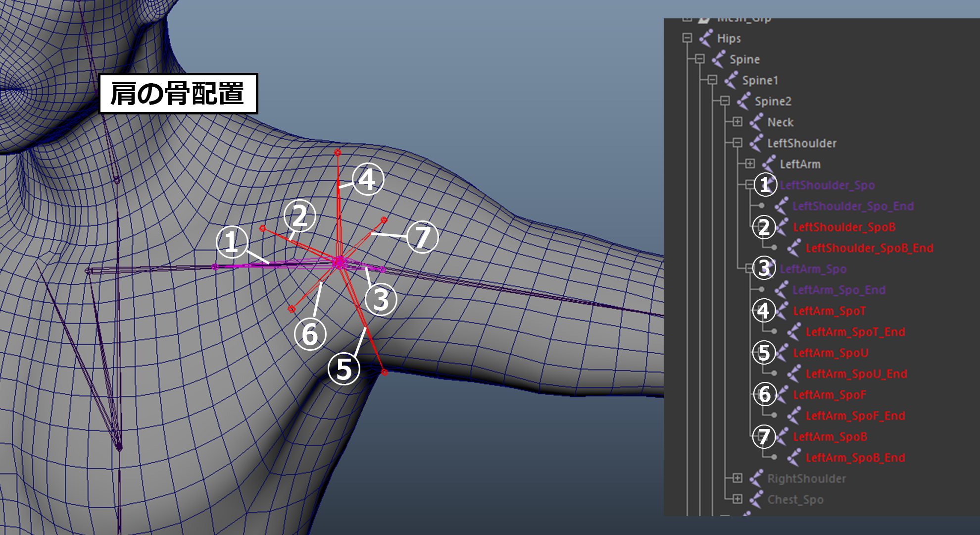Select LeftArm_SpoB in the hierarchy
The height and width of the screenshot is (535, 980).
pos(830,437)
